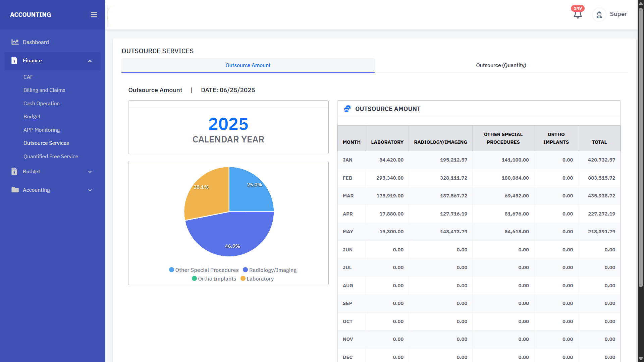Expand the Budget menu chevron
Viewport: 644px width, 362px height.
point(90,172)
